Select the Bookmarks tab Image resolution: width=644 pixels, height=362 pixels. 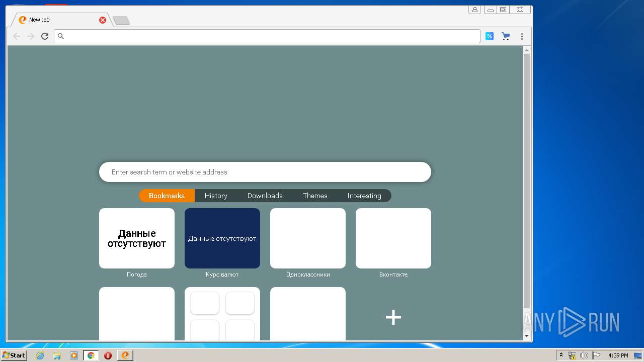[167, 196]
